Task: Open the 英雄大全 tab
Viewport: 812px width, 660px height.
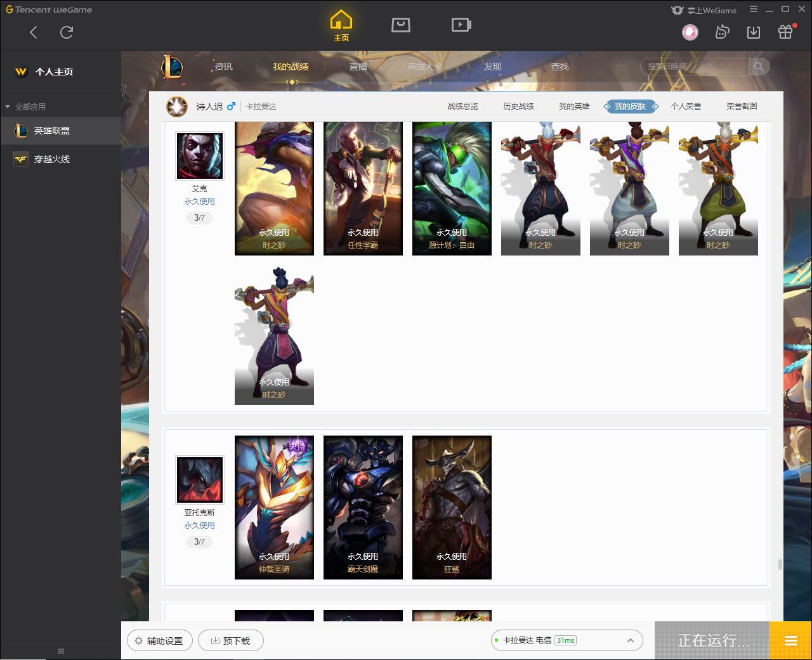Action: pyautogui.click(x=425, y=67)
